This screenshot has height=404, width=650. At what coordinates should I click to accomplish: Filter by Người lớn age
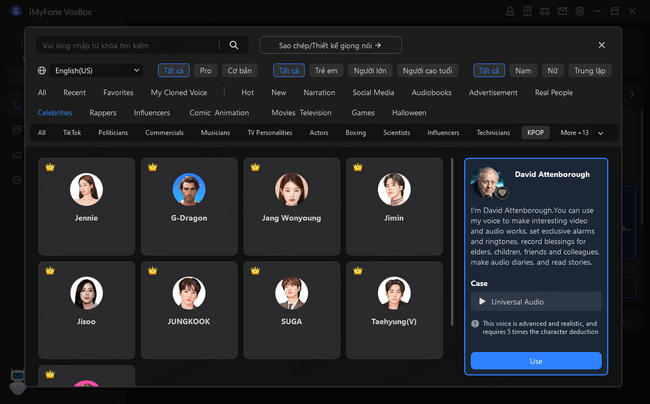[370, 70]
